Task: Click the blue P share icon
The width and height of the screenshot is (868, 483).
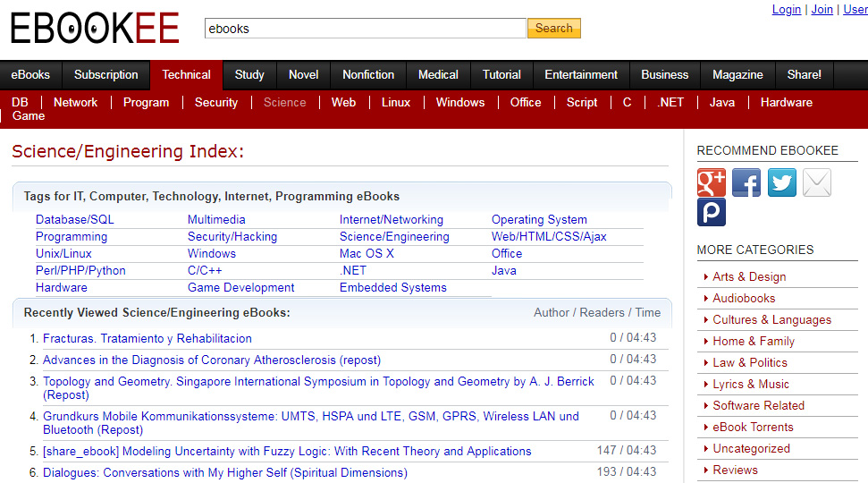Action: click(712, 213)
